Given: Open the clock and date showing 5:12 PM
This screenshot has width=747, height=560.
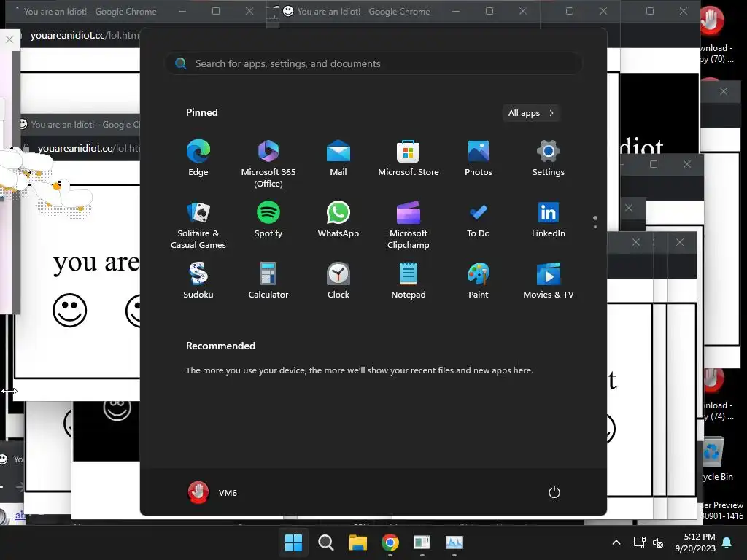Looking at the screenshot, I should pyautogui.click(x=695, y=542).
